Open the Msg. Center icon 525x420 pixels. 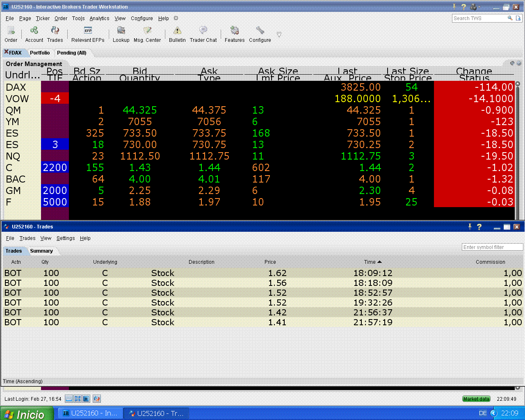tap(147, 34)
